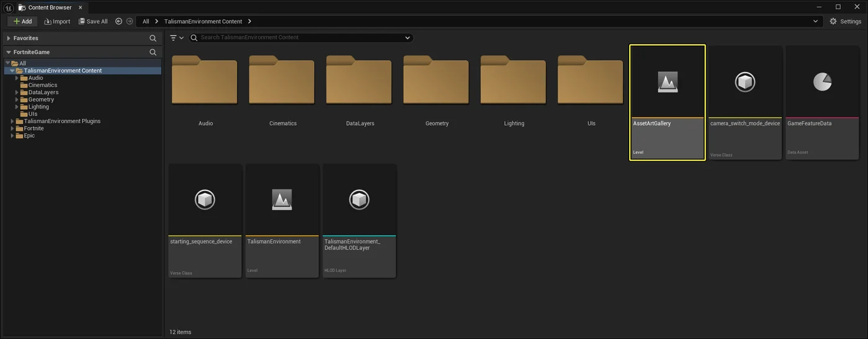Open Content Browser Settings

(x=846, y=21)
